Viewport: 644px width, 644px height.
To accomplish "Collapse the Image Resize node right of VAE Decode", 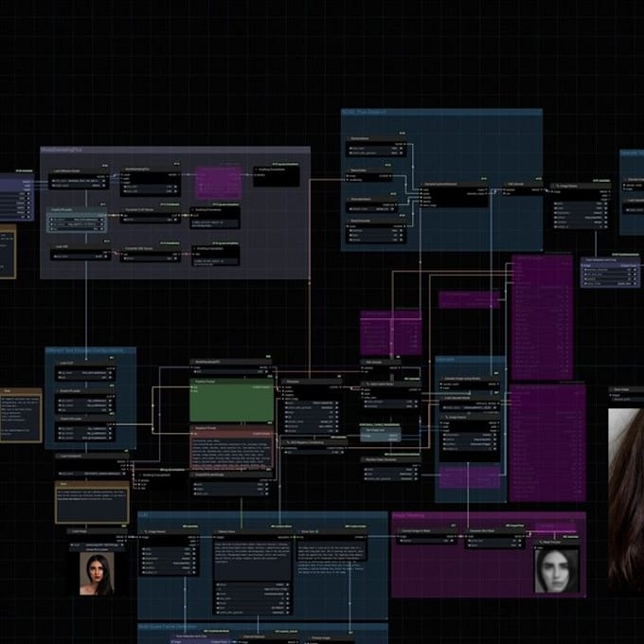I will pyautogui.click(x=555, y=186).
